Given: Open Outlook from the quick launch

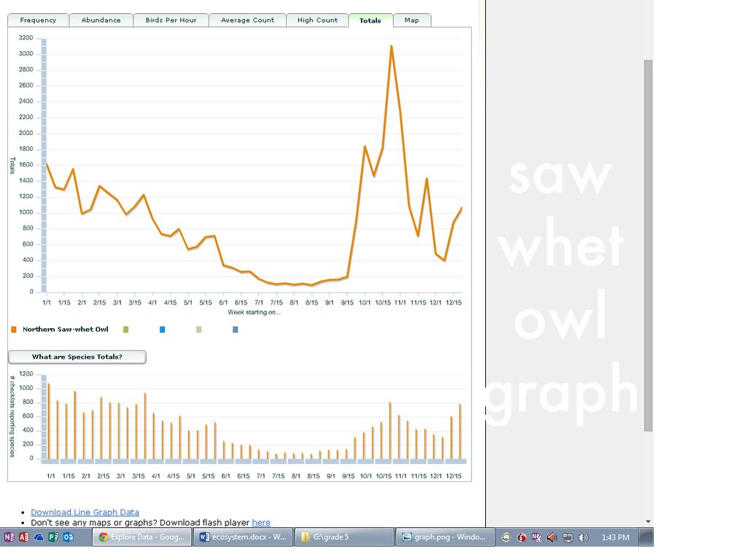Looking at the screenshot, I should point(68,537).
